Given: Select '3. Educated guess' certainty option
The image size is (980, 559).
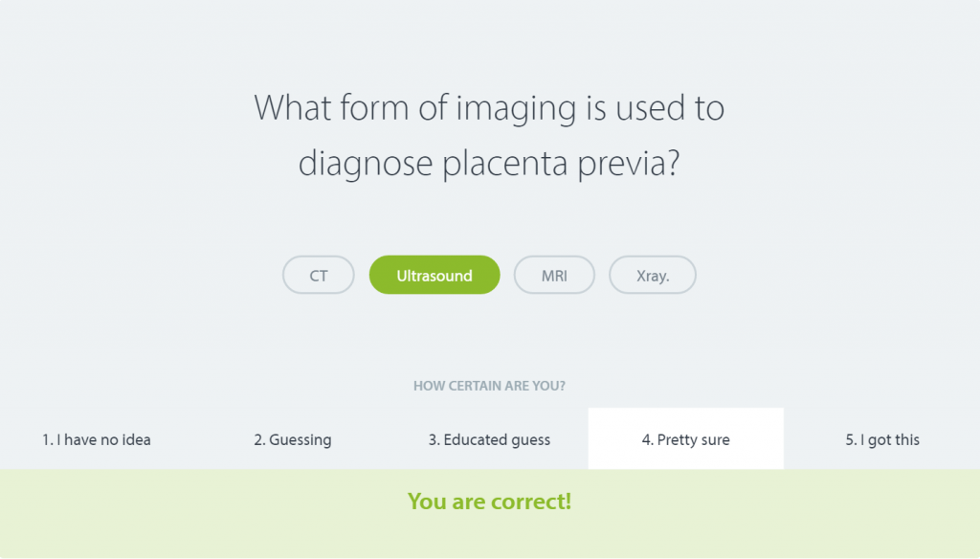Looking at the screenshot, I should 489,439.
